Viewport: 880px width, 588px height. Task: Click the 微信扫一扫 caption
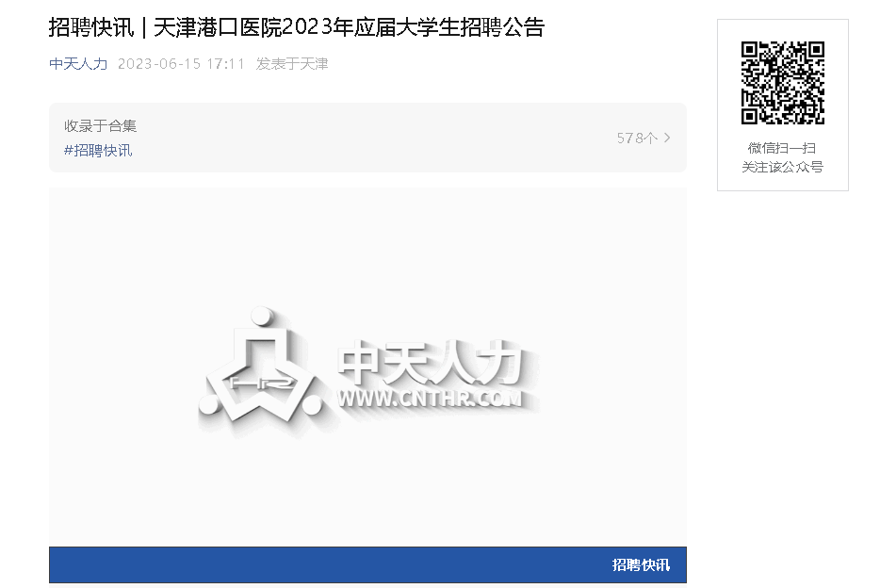782,148
